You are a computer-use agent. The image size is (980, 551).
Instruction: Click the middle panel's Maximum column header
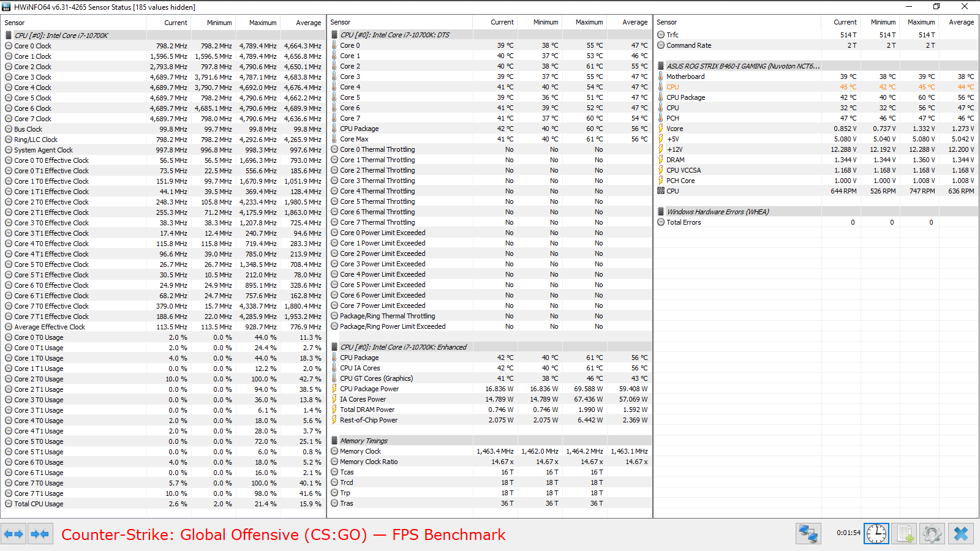tap(584, 22)
